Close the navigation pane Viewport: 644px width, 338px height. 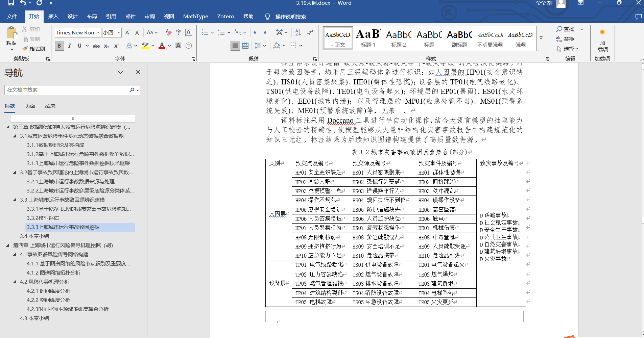[x=138, y=72]
